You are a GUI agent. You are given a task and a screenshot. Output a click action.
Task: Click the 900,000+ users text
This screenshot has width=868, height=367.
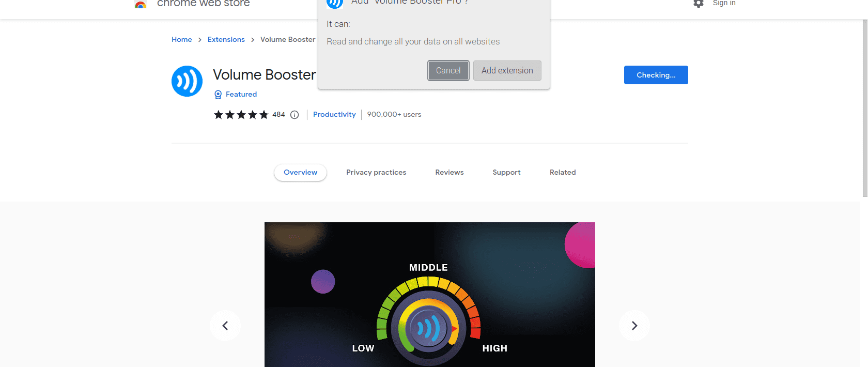pos(394,115)
